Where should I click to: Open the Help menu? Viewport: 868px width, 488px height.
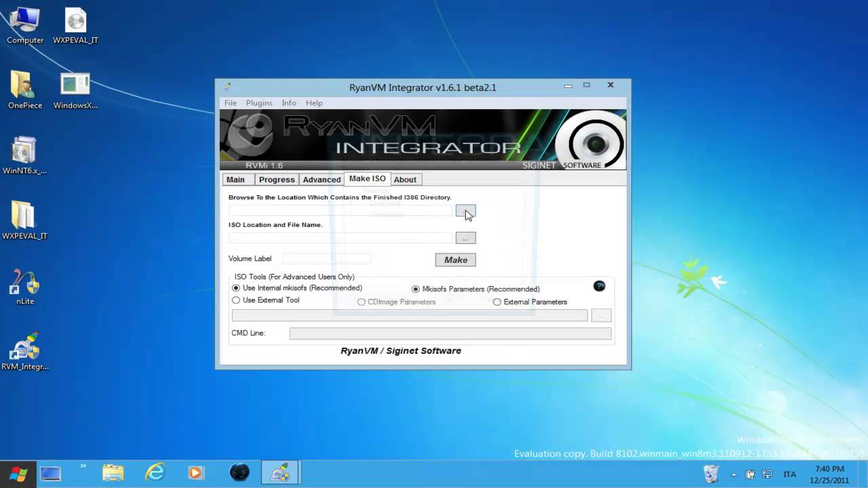point(314,103)
